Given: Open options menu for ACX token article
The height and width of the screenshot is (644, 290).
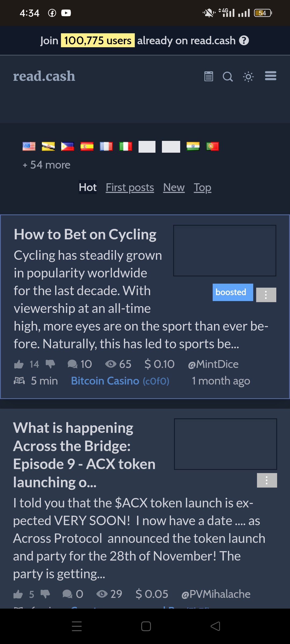Looking at the screenshot, I should coord(267,480).
